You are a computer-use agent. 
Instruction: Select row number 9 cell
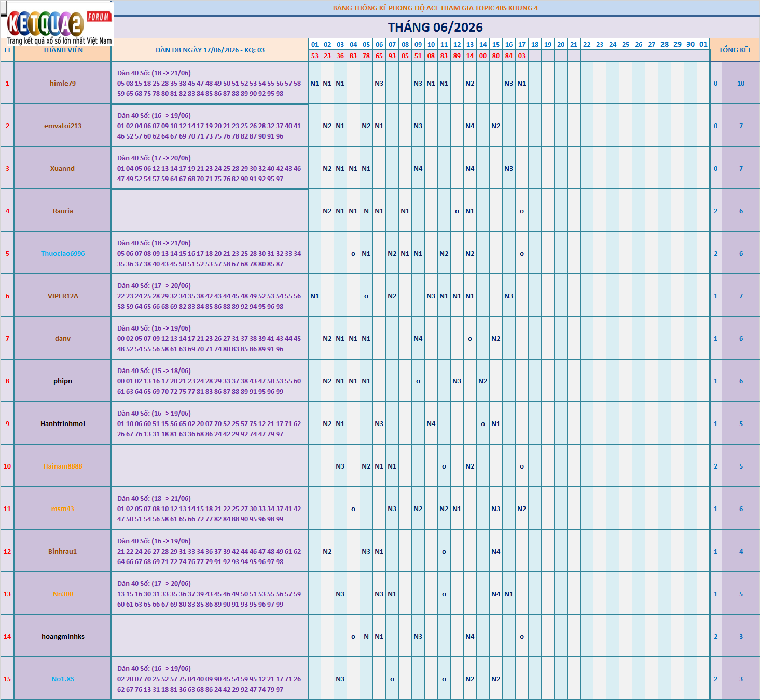pos(7,423)
